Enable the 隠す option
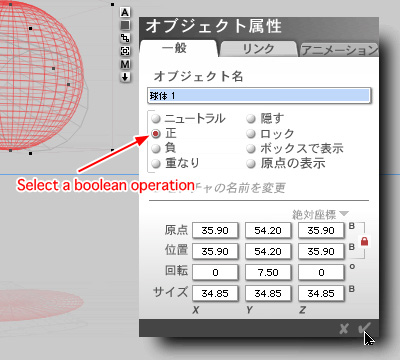This screenshot has width=400, height=360. tap(251, 119)
